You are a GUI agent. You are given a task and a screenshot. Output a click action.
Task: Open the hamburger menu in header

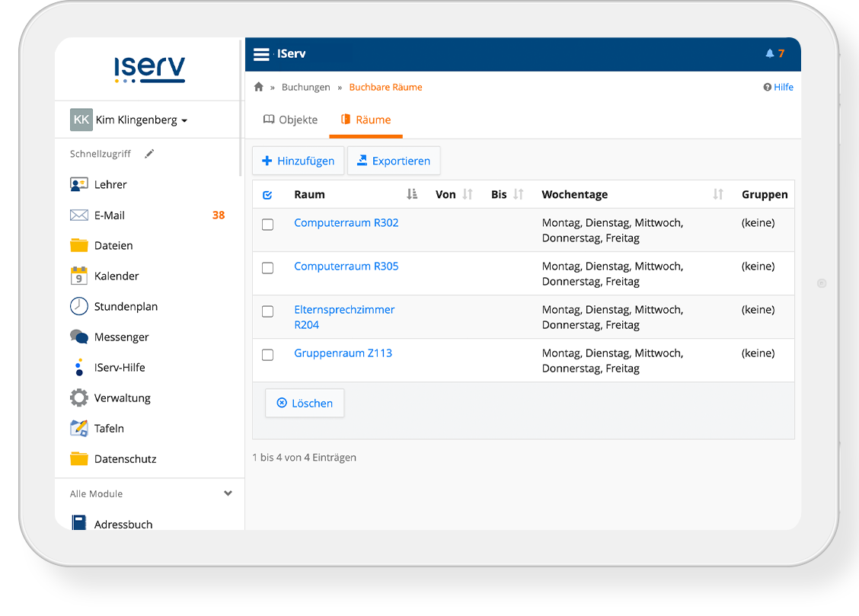click(x=261, y=54)
